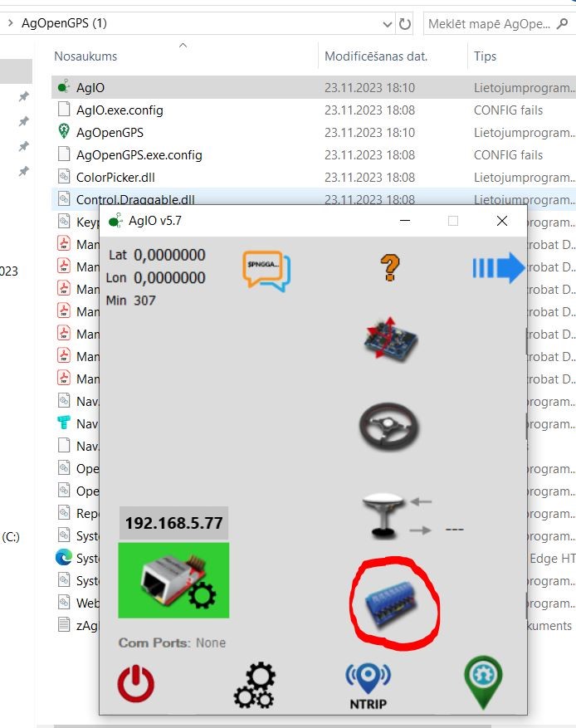Screen dimensions: 576x728
Task: Click the steering wheel autosteer icon
Action: click(389, 428)
